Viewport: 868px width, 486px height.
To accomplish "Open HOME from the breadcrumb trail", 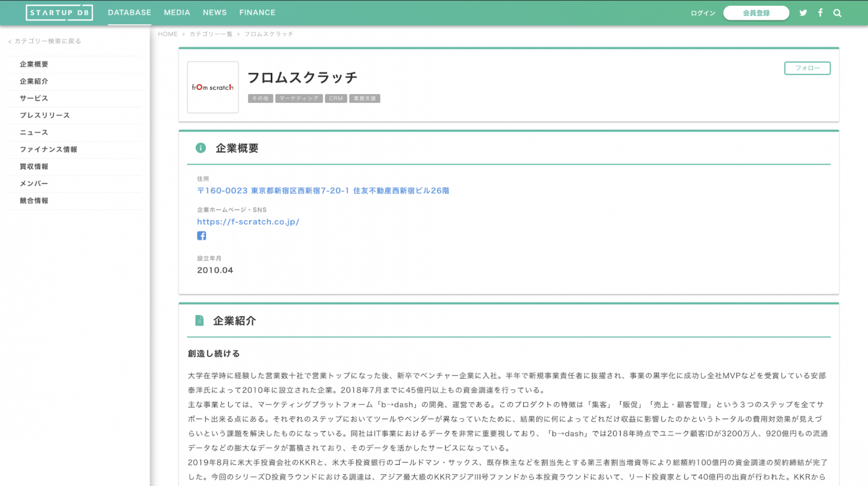I will 167,34.
